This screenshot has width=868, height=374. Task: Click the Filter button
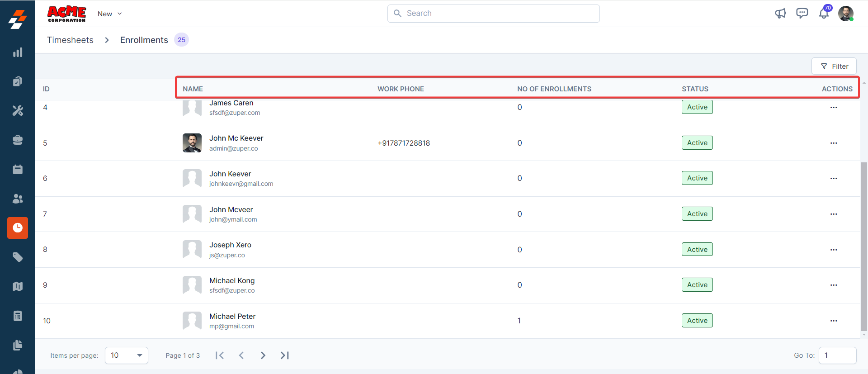(834, 66)
